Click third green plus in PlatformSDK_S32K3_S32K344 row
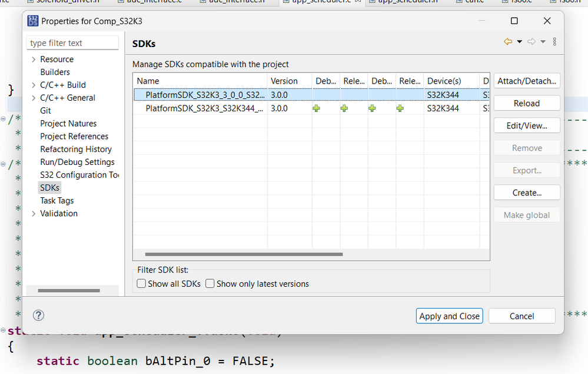This screenshot has width=588, height=374. tap(372, 108)
